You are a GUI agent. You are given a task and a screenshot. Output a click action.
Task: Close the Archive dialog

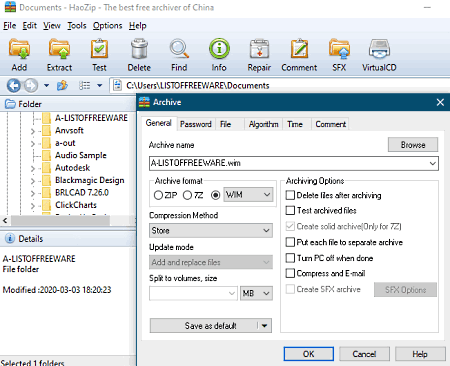pyautogui.click(x=440, y=102)
